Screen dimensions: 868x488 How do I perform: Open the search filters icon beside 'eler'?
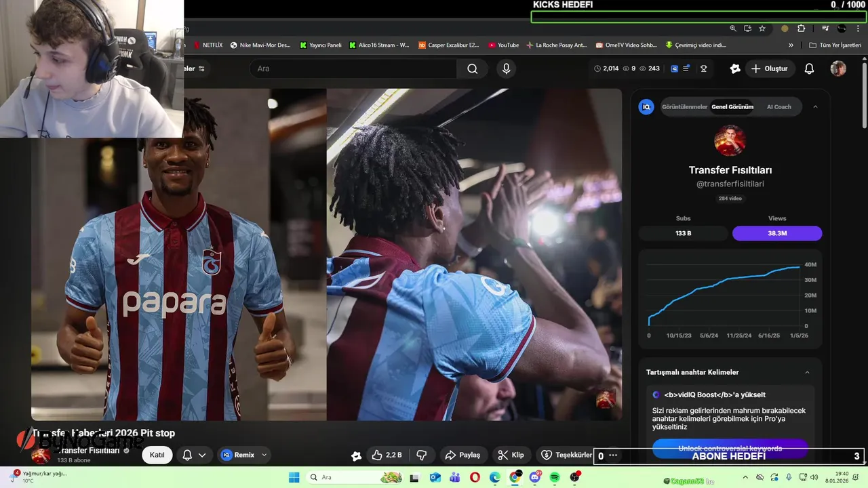[201, 68]
